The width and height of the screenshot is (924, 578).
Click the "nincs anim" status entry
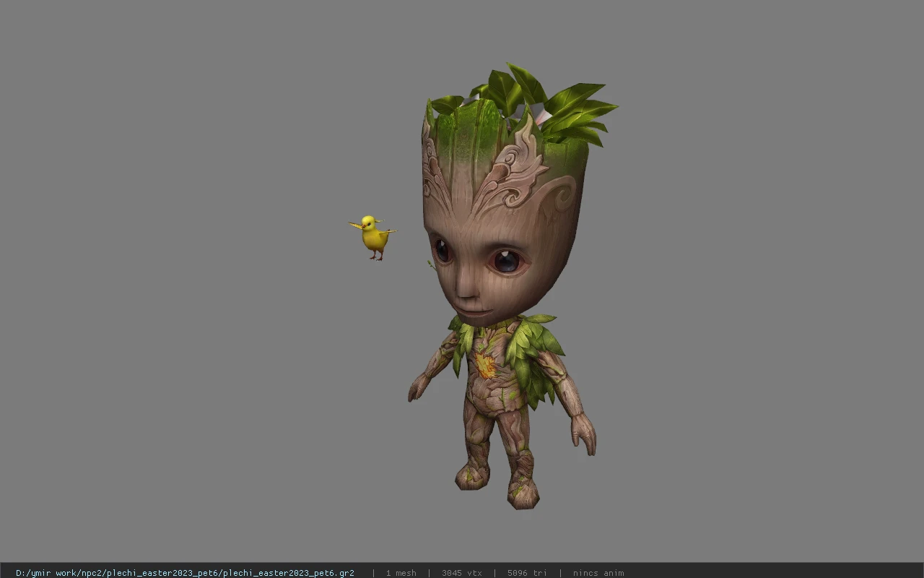click(x=598, y=573)
